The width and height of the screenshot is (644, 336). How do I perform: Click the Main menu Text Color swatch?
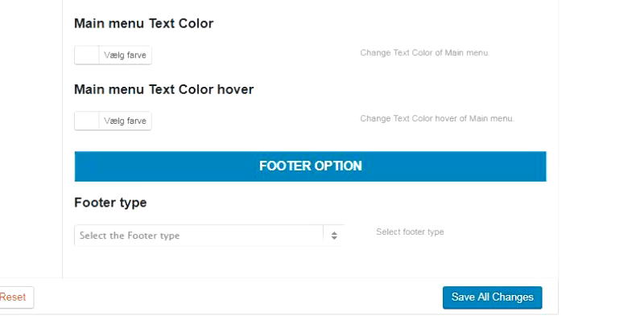point(86,55)
